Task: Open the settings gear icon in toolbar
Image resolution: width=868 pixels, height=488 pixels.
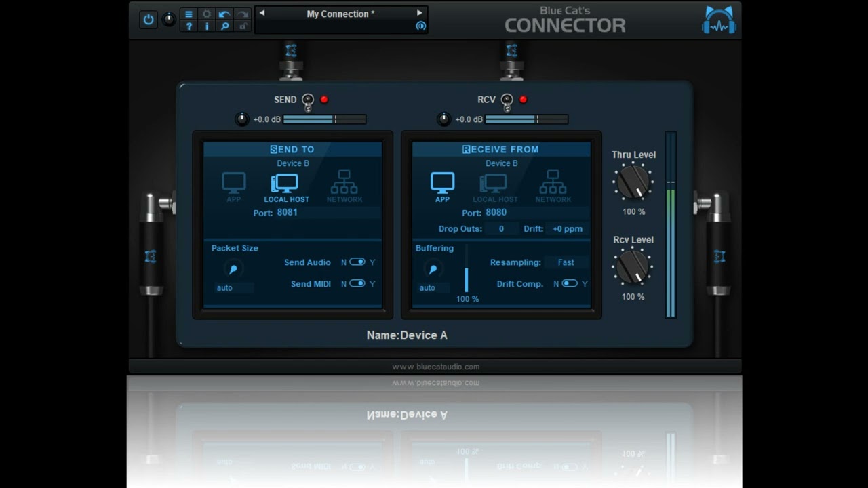Action: tap(207, 14)
